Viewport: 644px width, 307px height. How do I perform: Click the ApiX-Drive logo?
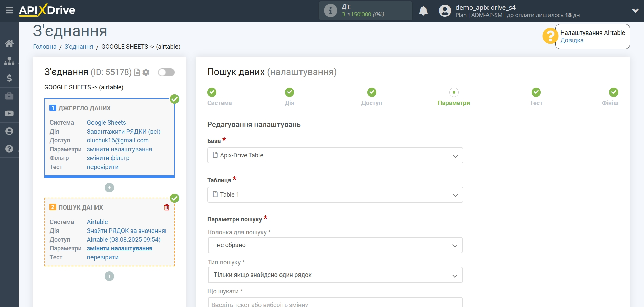pyautogui.click(x=47, y=10)
